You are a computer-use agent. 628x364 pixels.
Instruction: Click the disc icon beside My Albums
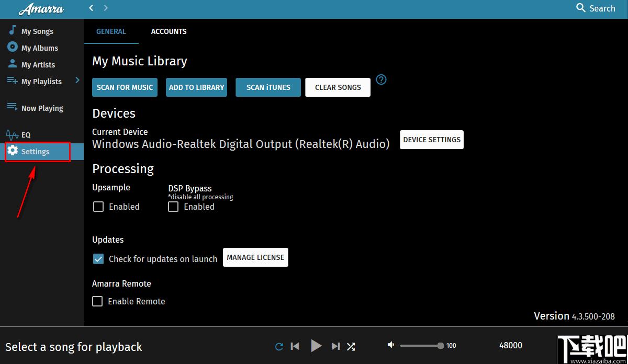(x=12, y=47)
